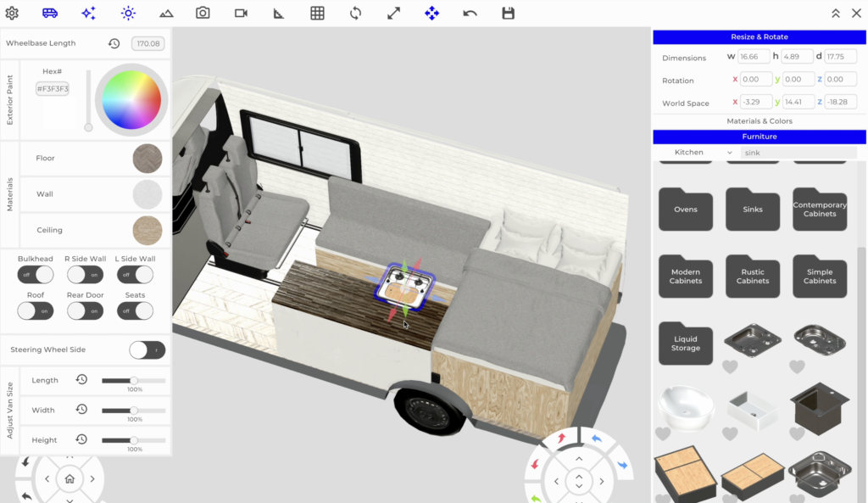Click the home view icon in navigation wheel
868x503 pixels.
(70, 478)
